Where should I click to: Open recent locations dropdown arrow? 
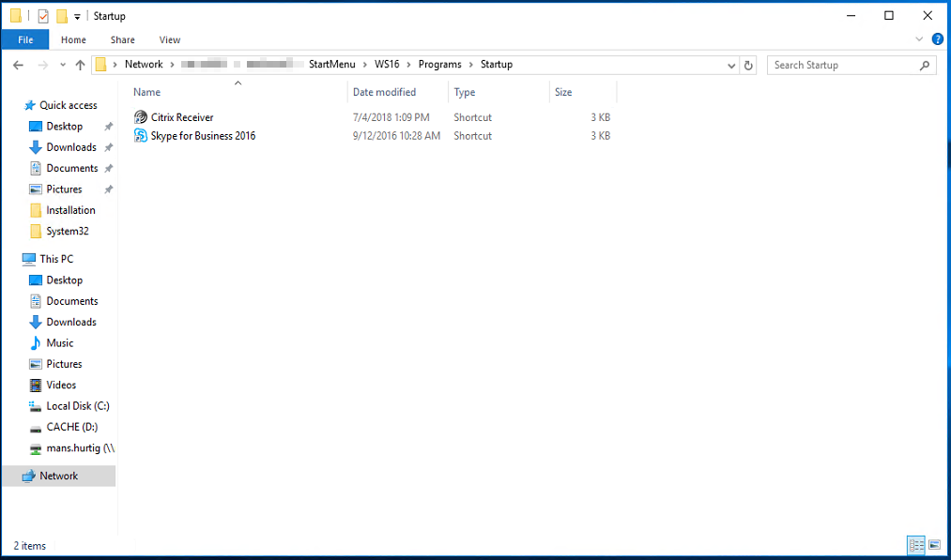pos(62,66)
